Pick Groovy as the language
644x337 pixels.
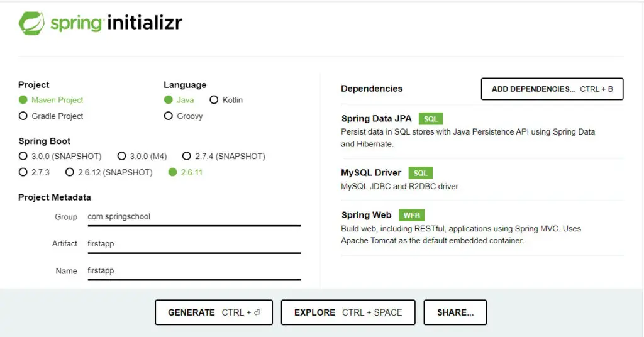click(x=168, y=116)
